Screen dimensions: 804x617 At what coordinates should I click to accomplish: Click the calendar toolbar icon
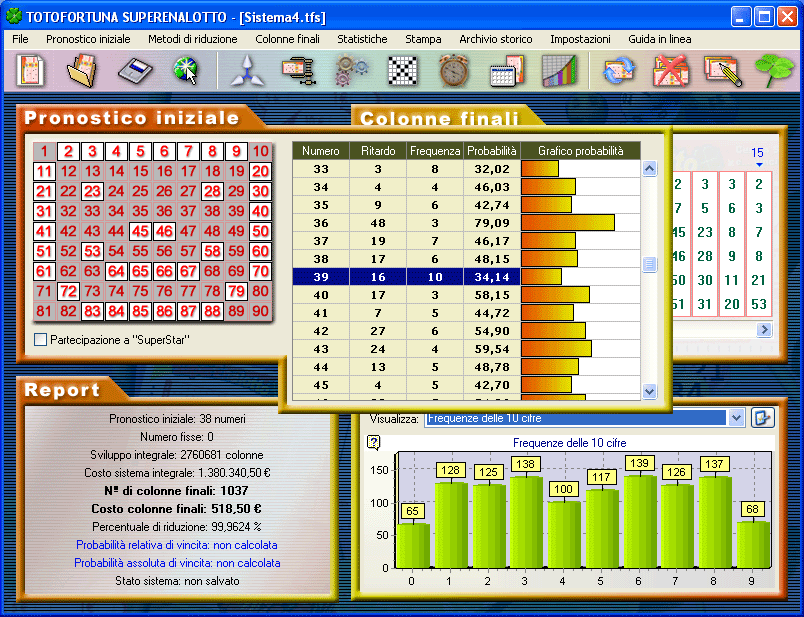point(505,71)
